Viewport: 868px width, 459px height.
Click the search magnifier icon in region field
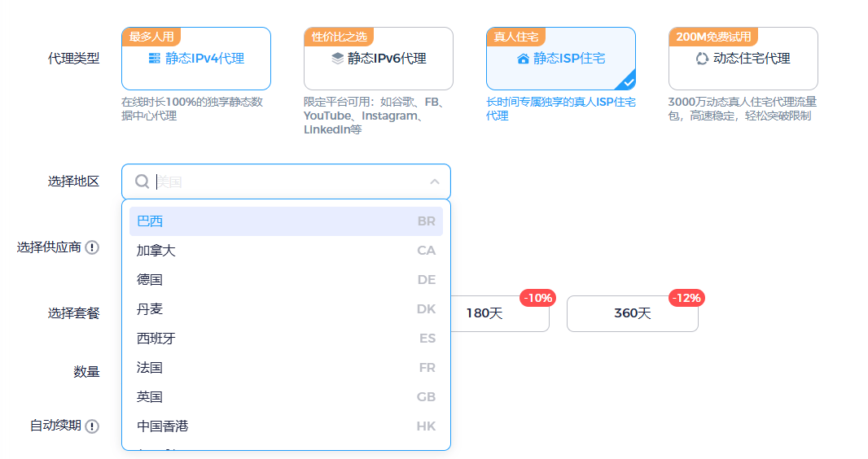[142, 181]
